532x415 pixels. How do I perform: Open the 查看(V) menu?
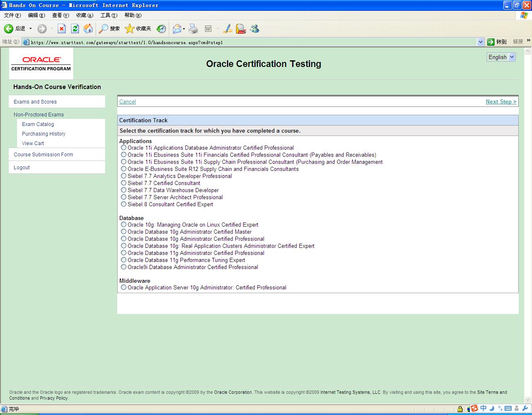point(61,15)
